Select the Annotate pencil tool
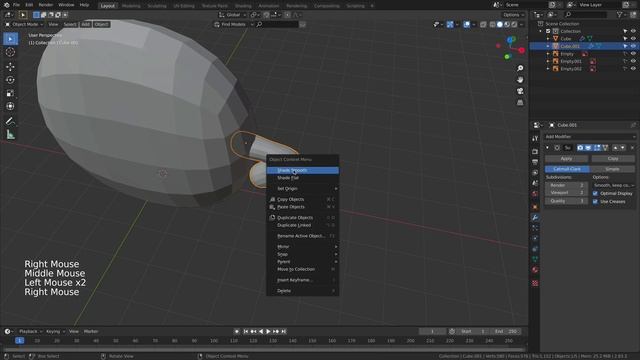640x360 pixels. [10, 121]
